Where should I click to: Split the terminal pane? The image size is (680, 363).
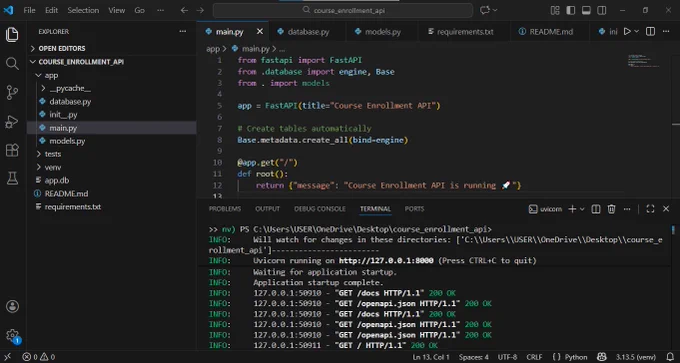coord(596,209)
